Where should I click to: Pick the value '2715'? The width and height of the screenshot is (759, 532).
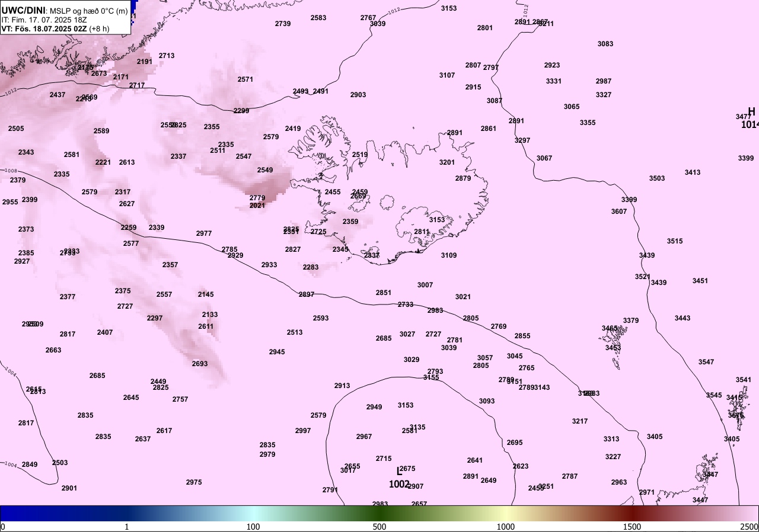384,459
